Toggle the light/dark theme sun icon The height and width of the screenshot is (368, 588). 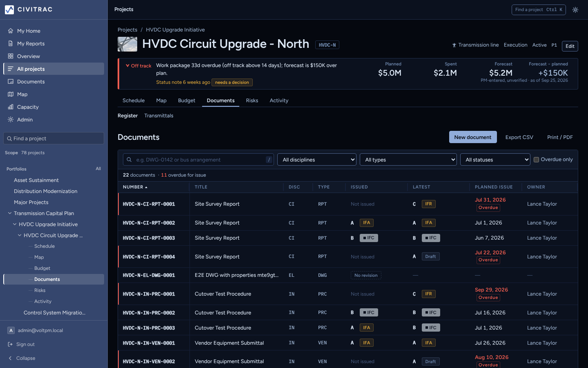pyautogui.click(x=575, y=10)
